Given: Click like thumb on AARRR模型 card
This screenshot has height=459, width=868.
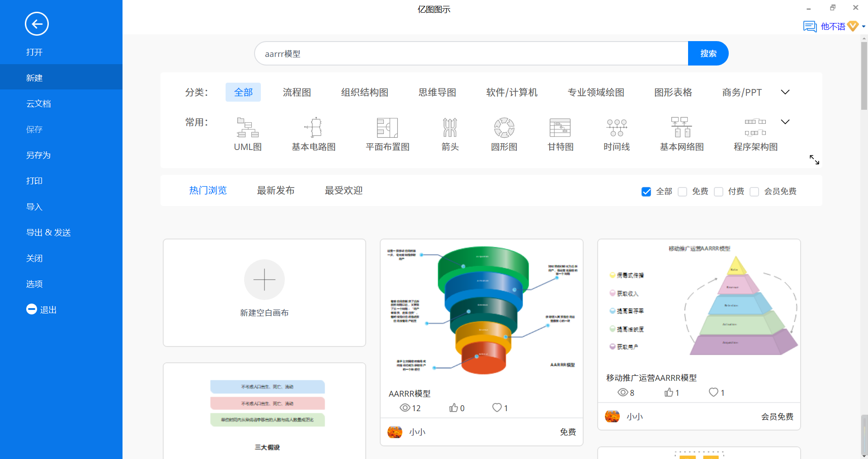Looking at the screenshot, I should point(453,407).
